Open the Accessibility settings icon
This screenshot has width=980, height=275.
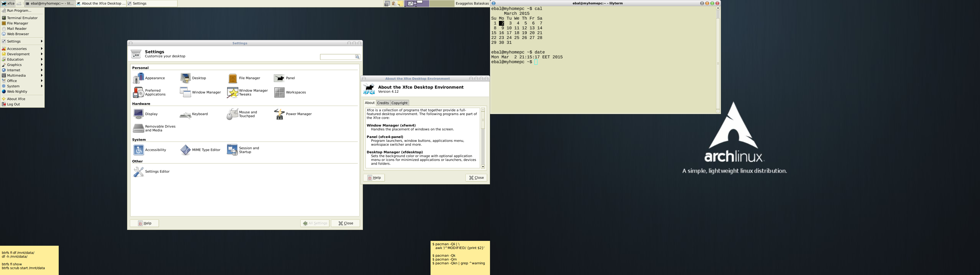coord(139,150)
